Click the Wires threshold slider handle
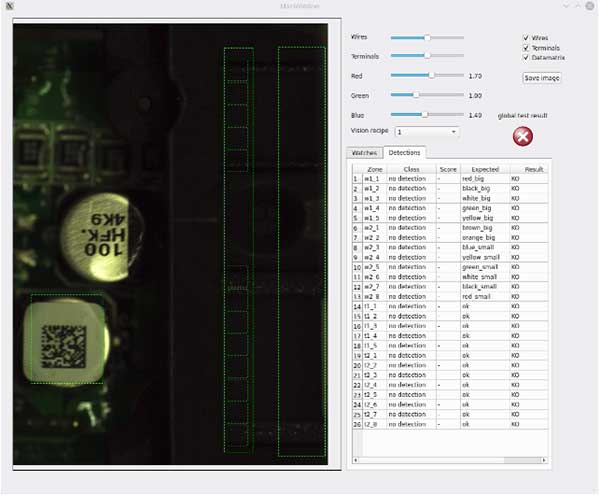 point(427,37)
